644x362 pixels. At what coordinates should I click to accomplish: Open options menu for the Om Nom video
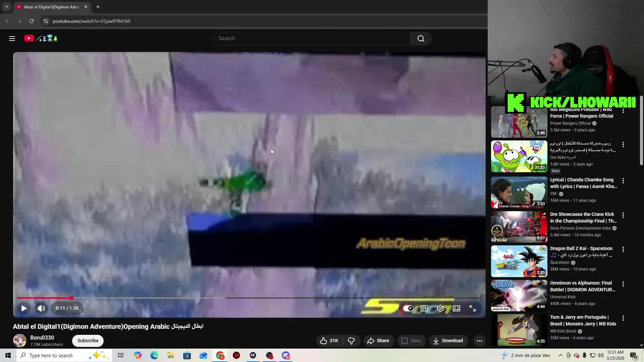623,144
